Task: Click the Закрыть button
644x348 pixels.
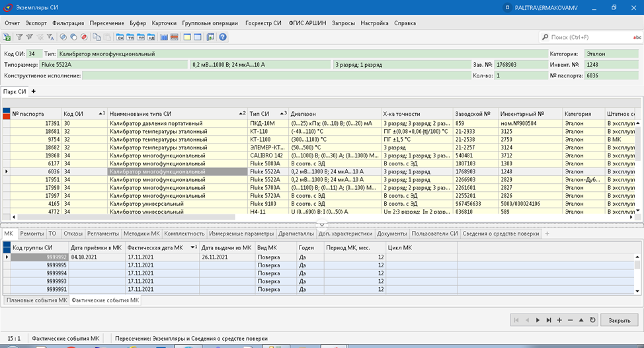Action: pyautogui.click(x=620, y=320)
